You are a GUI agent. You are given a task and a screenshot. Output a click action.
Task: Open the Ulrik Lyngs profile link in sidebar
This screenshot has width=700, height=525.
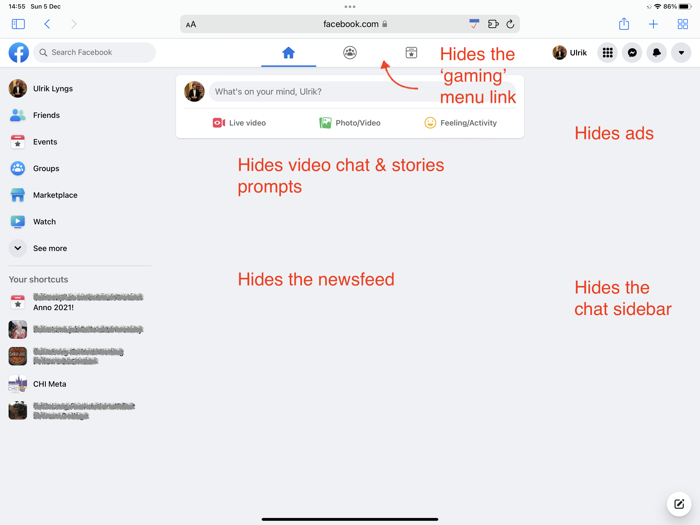pyautogui.click(x=53, y=88)
